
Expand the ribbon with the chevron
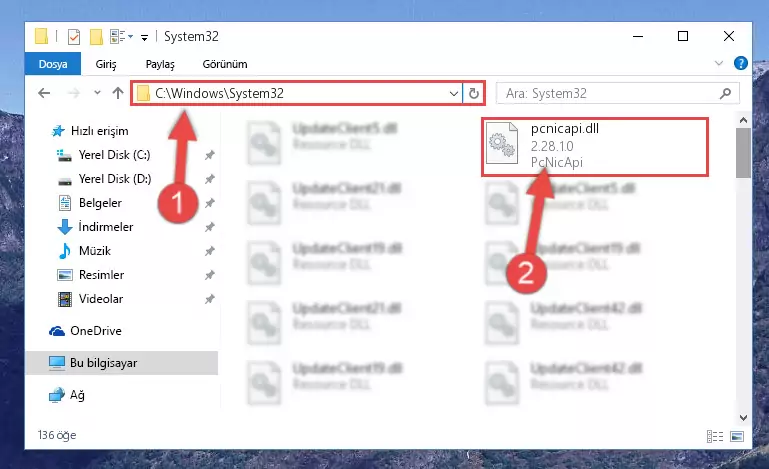(718, 63)
